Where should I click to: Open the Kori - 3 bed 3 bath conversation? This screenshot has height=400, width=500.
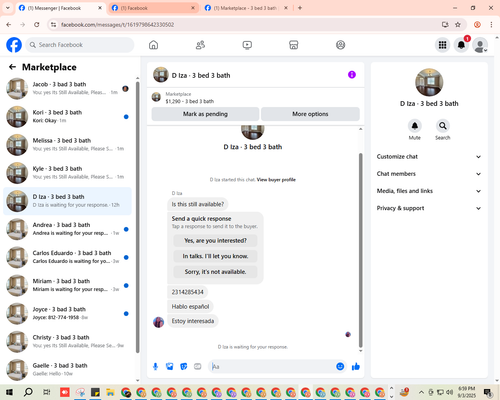67,117
